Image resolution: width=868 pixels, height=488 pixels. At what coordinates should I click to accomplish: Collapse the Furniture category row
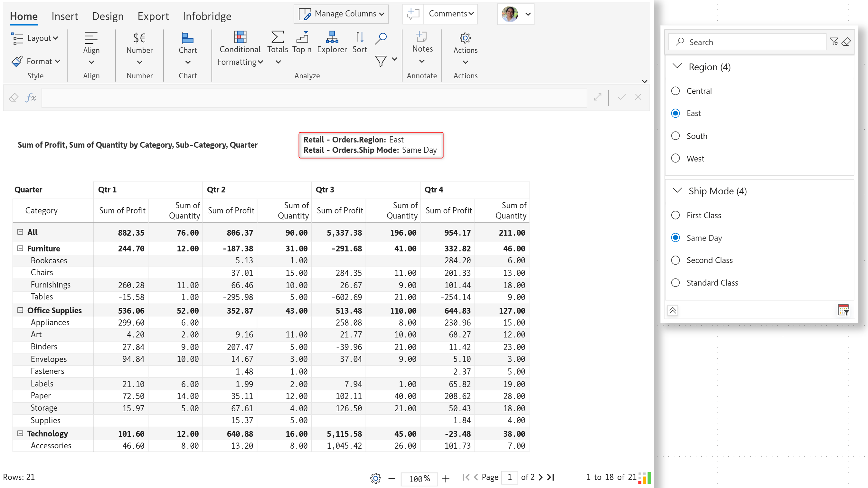[x=20, y=248]
